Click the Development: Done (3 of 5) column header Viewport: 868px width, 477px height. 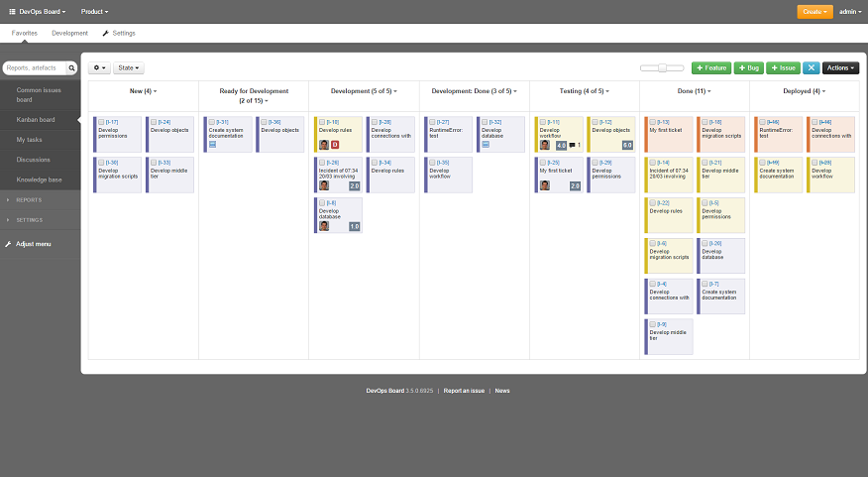[474, 91]
